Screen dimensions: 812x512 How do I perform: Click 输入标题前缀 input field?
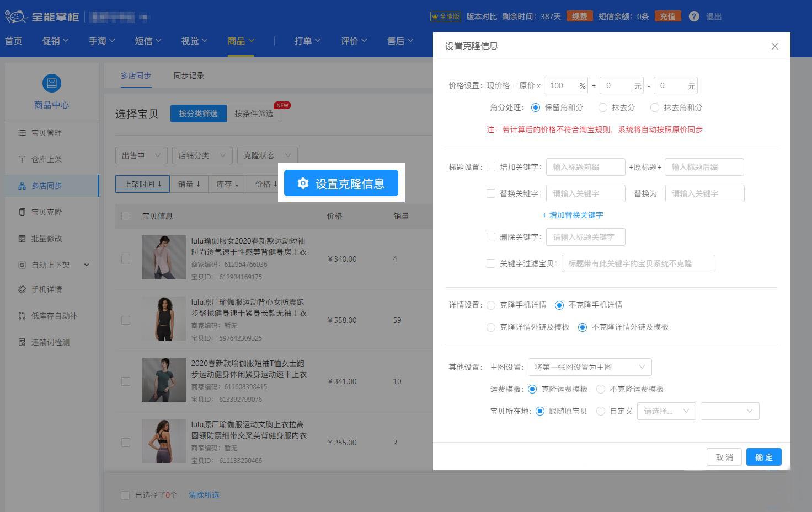pos(585,167)
